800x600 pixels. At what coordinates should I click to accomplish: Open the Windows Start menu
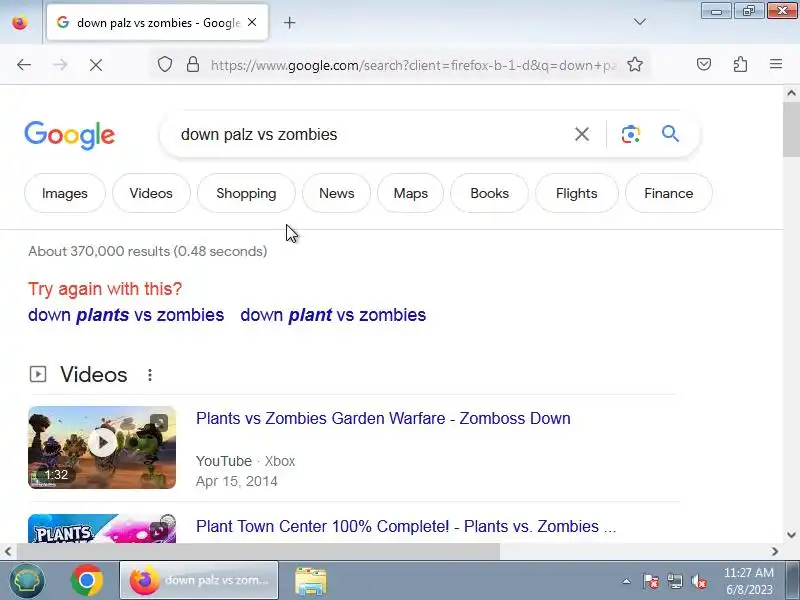(27, 581)
